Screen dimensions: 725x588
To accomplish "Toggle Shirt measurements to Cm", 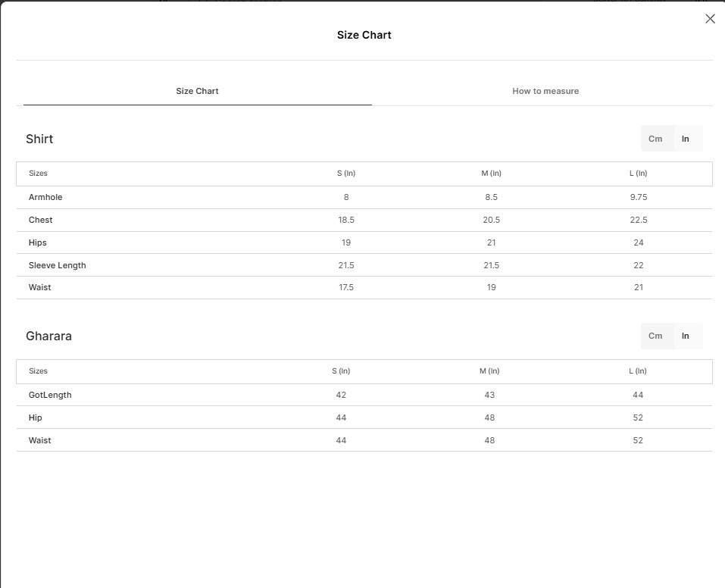I will 655,139.
